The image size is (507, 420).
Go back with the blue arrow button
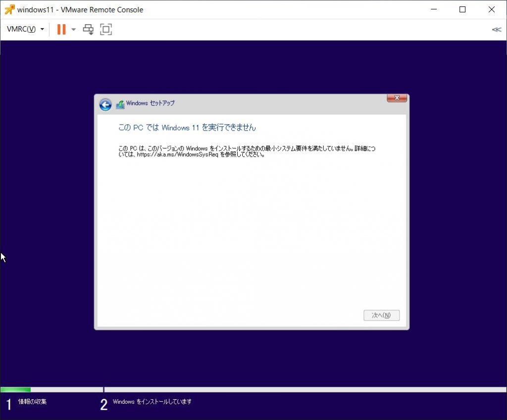105,105
